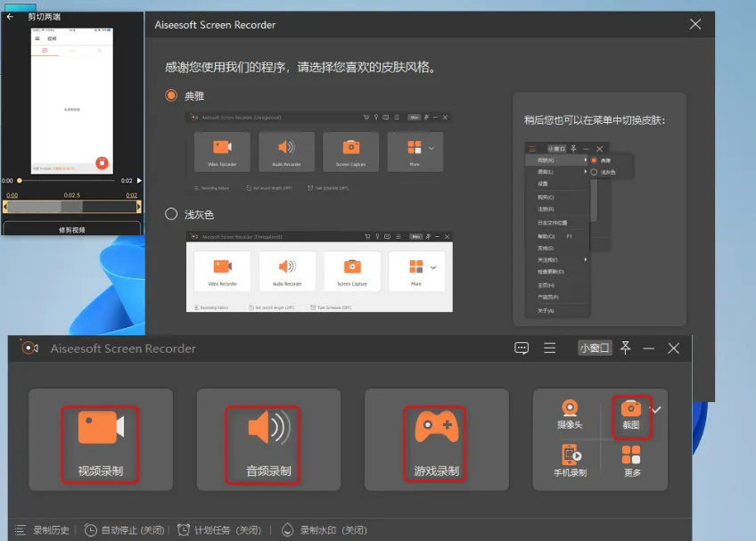Play the video in trimming window
The height and width of the screenshot is (541, 756).
coord(139,180)
